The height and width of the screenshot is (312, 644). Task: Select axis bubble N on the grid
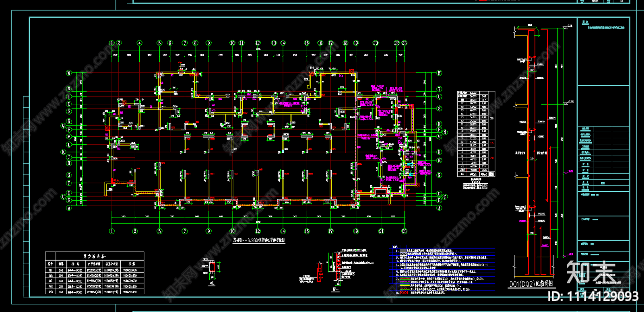click(x=445, y=132)
